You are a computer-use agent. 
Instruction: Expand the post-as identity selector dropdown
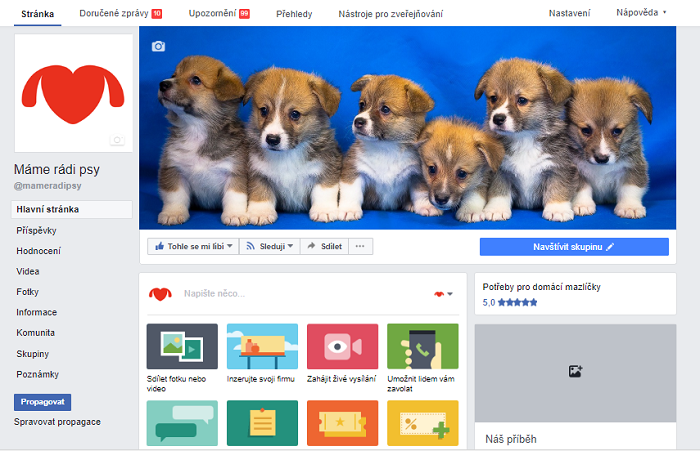(443, 294)
